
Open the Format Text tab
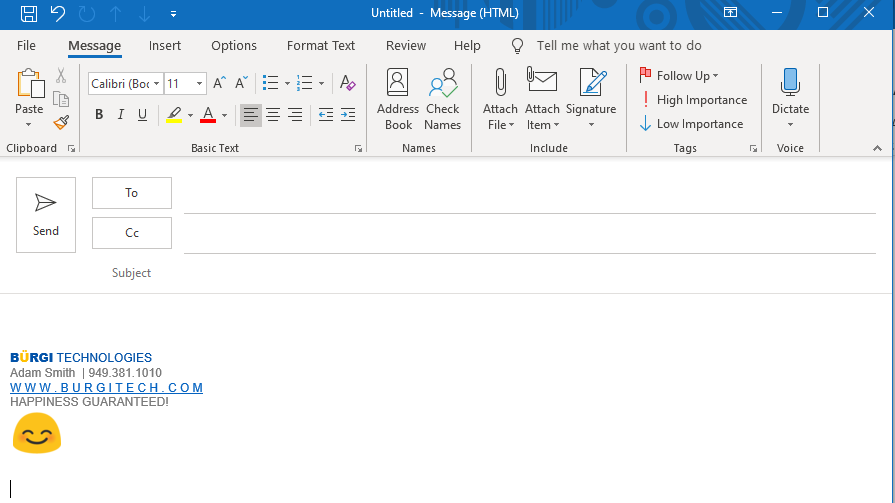[321, 45]
